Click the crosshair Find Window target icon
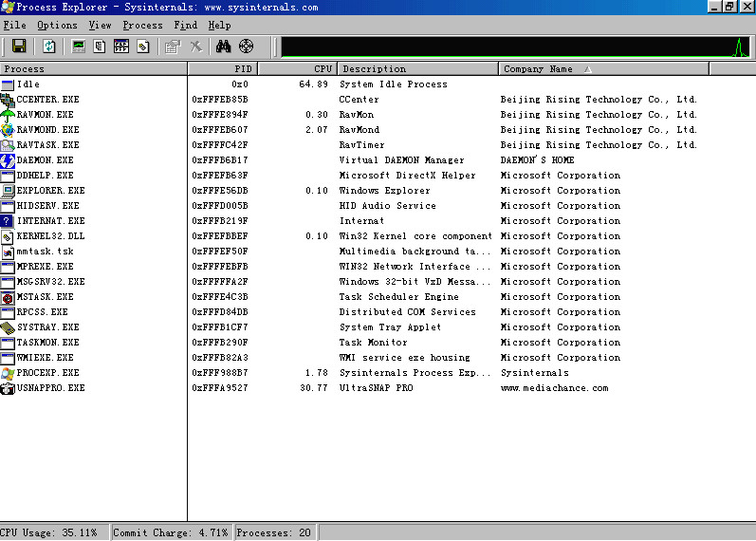 (246, 47)
